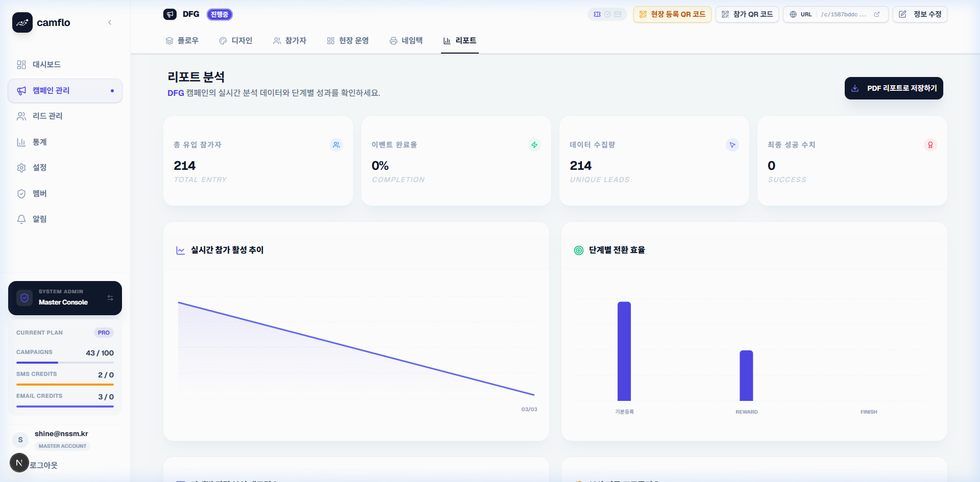Click the campaigns usage progress bar

(x=65, y=363)
